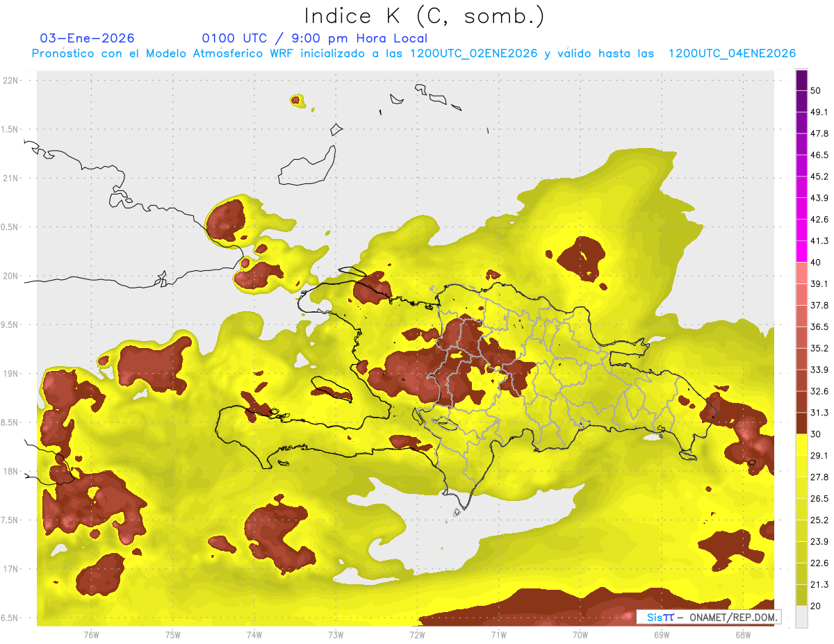Click the colorbar value "47.8"

(819, 133)
